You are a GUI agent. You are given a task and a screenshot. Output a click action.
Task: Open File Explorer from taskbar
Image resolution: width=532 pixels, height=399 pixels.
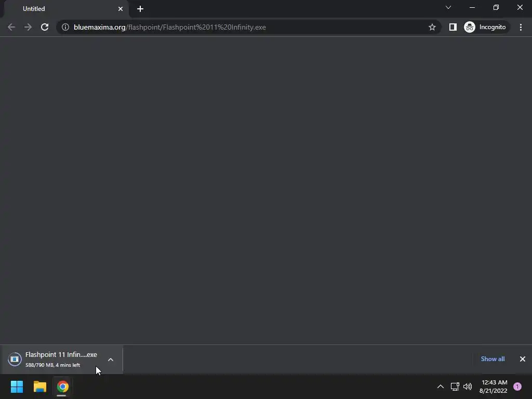39,387
